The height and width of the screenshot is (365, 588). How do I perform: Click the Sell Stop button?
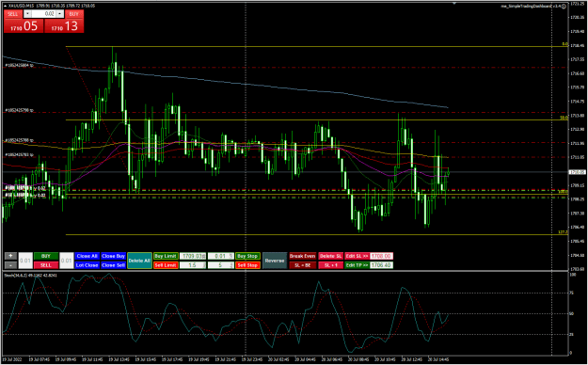click(247, 265)
